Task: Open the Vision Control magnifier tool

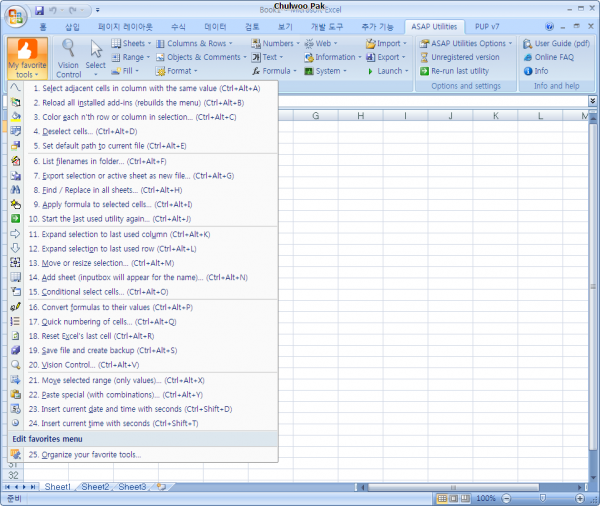Action: pyautogui.click(x=68, y=59)
